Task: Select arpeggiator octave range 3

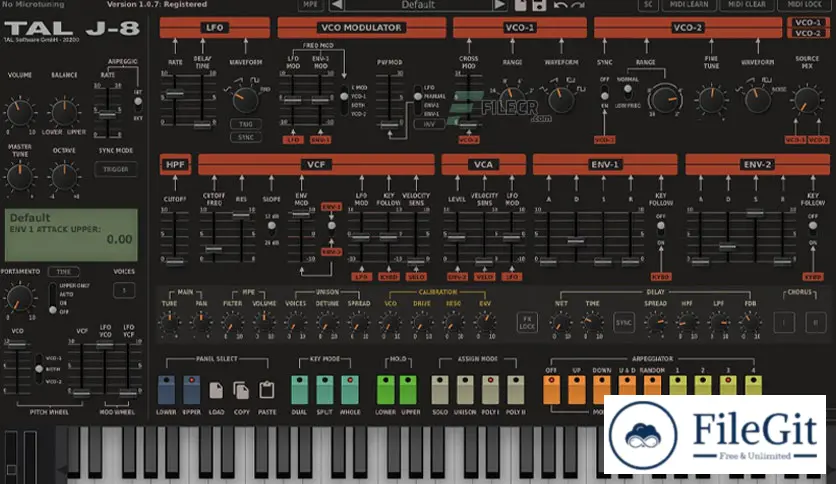Action: click(728, 386)
